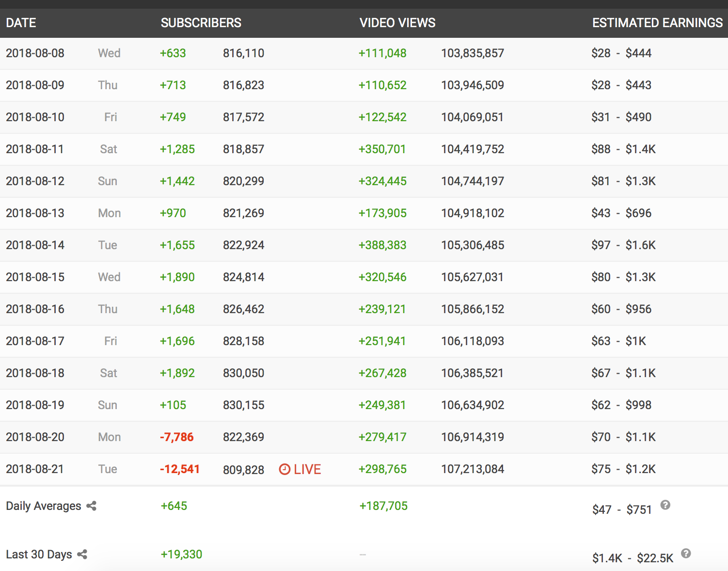
Task: Click the LIVE subscriber count label
Action: tap(307, 469)
